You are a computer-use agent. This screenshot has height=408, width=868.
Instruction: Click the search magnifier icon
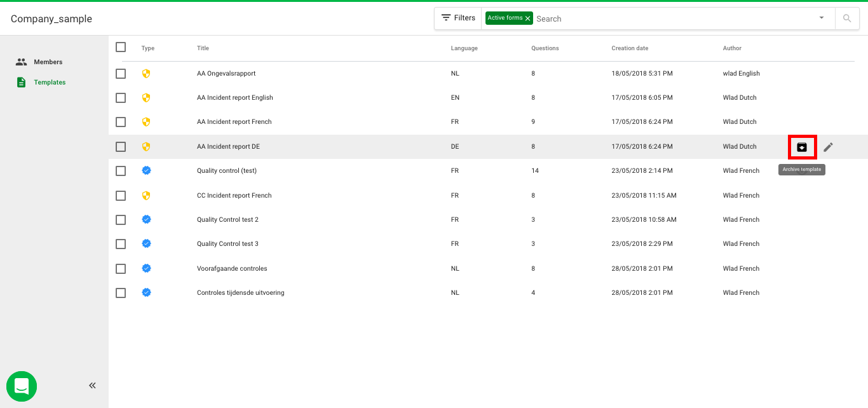tap(847, 18)
